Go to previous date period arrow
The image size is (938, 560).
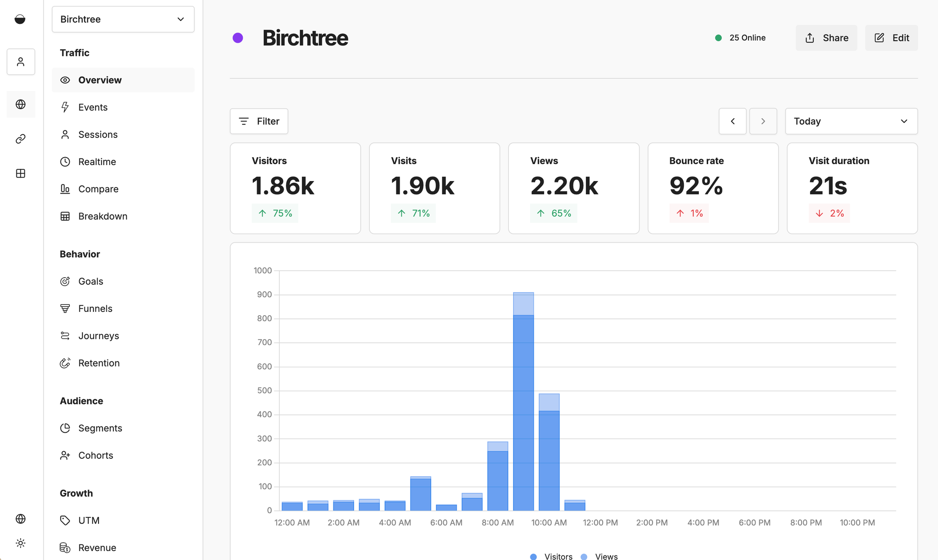click(x=733, y=121)
